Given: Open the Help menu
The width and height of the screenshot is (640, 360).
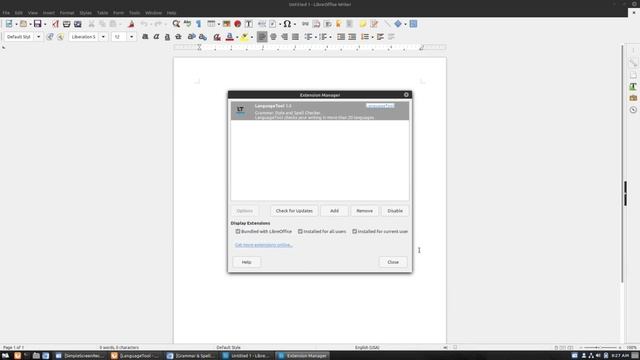Looking at the screenshot, I should (x=171, y=13).
